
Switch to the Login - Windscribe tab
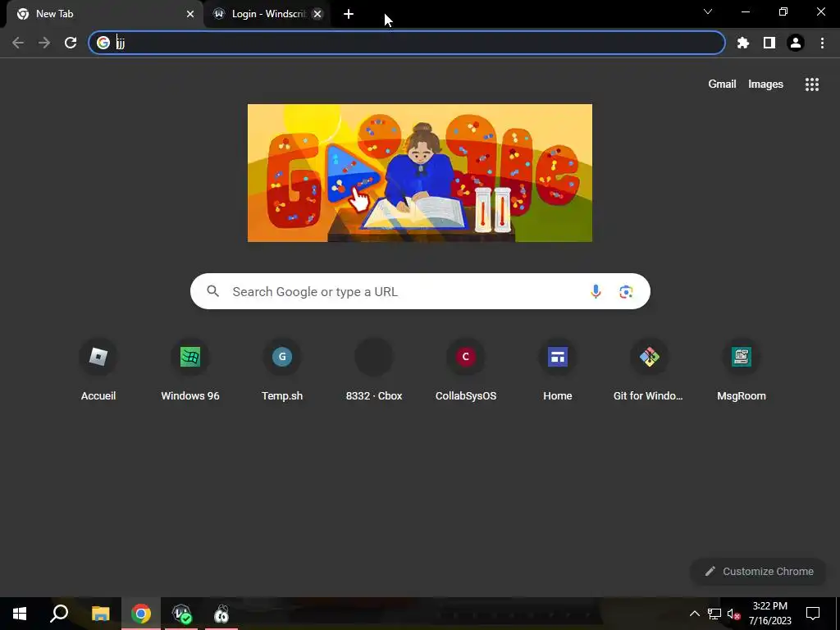[x=267, y=14]
